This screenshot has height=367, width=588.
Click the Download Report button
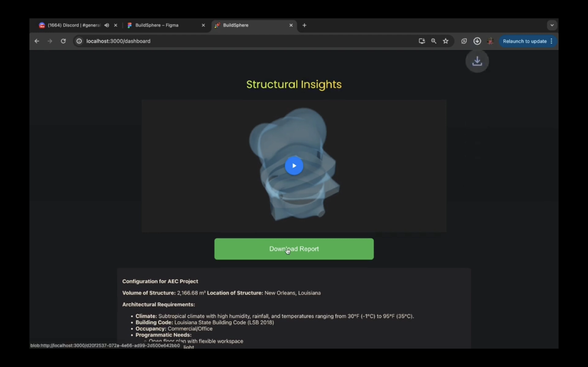pos(294,249)
